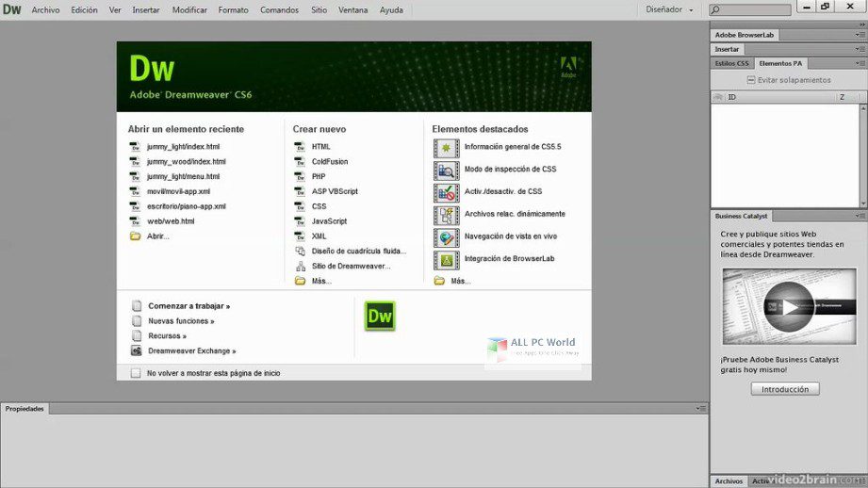Open the Ver menu

pyautogui.click(x=115, y=10)
